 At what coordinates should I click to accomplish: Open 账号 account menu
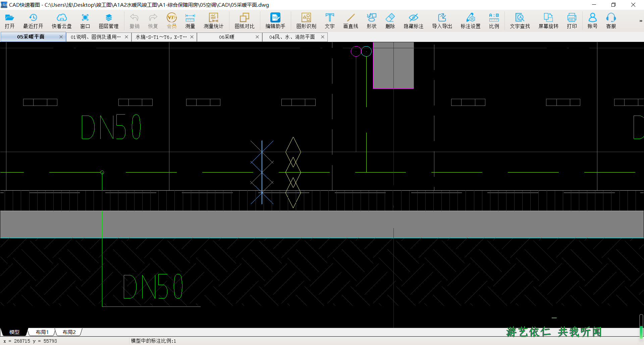[x=593, y=21]
